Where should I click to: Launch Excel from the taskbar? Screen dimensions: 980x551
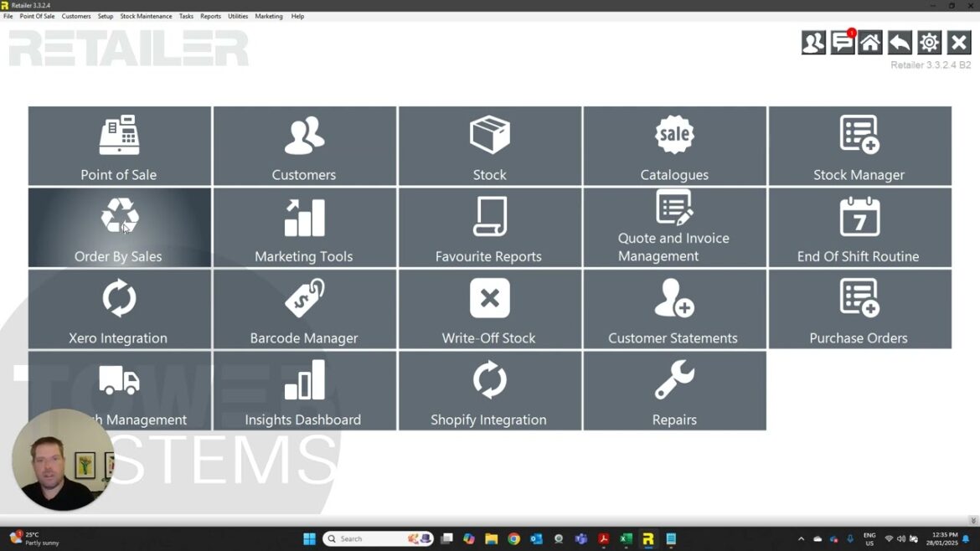626,538
